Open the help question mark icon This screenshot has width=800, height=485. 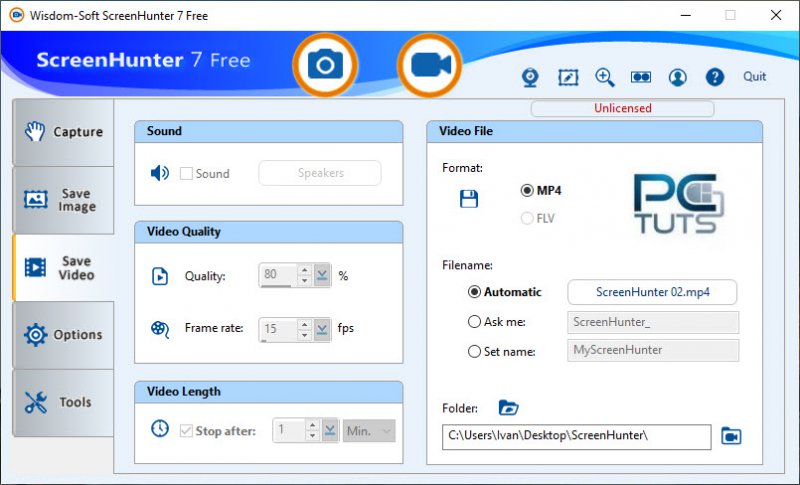coord(715,78)
